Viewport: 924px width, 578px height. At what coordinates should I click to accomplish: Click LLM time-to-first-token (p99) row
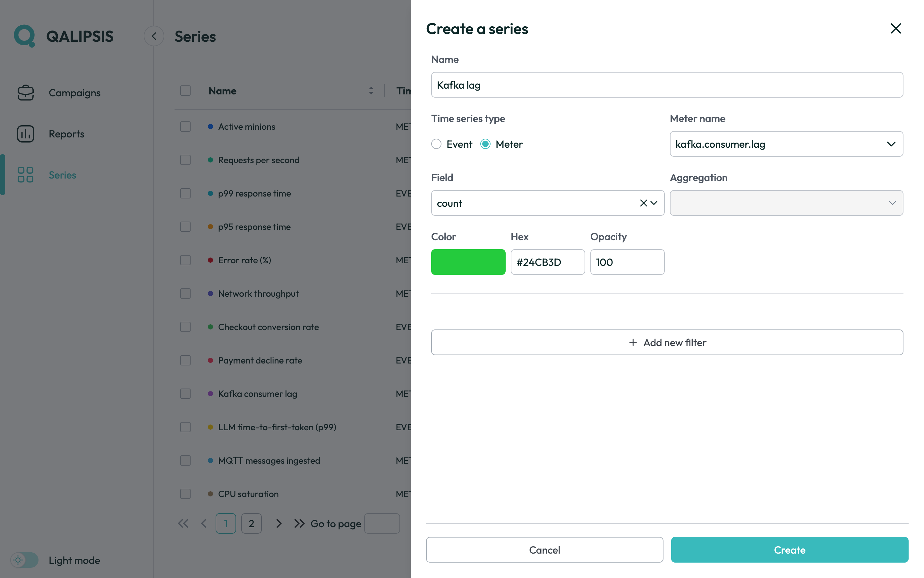[293, 427]
